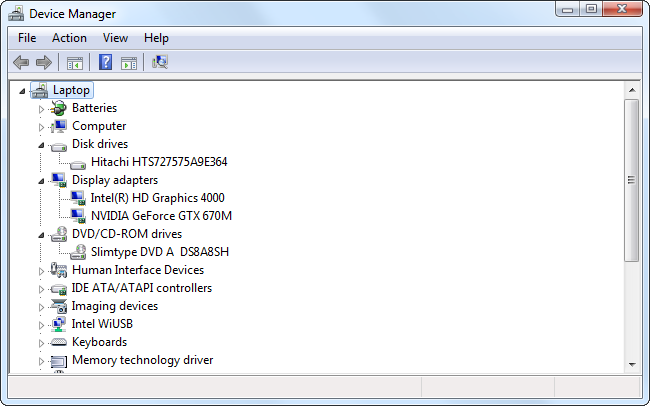
Task: Expand the Imaging devices category
Action: [41, 307]
